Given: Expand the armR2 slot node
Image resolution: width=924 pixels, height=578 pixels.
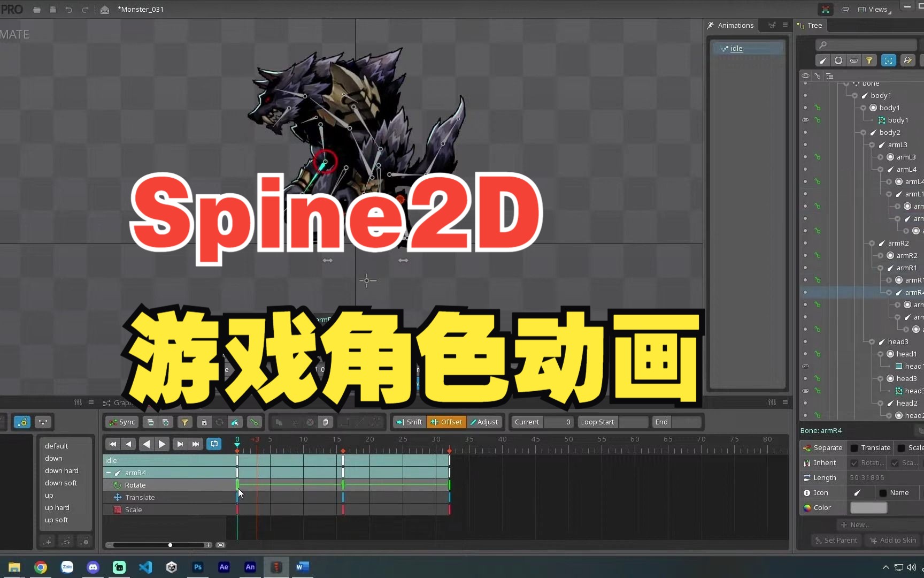Looking at the screenshot, I should 880,256.
